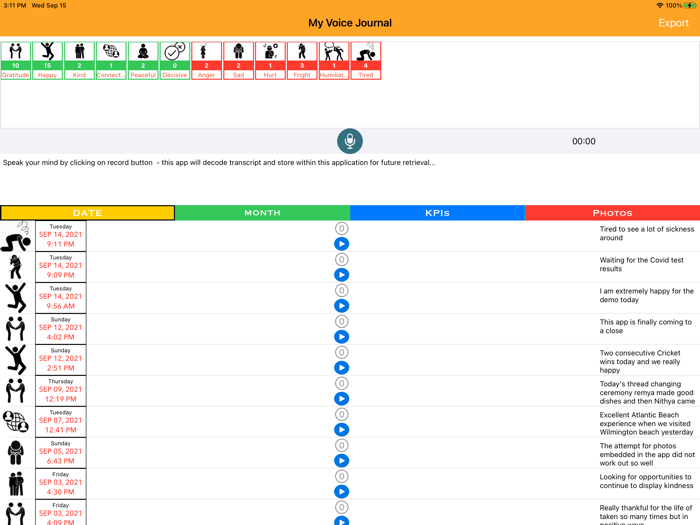Select the Tired emotion tile
The image size is (700, 525).
coord(366,61)
